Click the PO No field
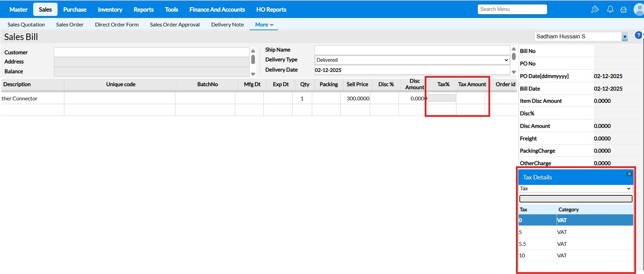The image size is (644, 274). coord(617,63)
